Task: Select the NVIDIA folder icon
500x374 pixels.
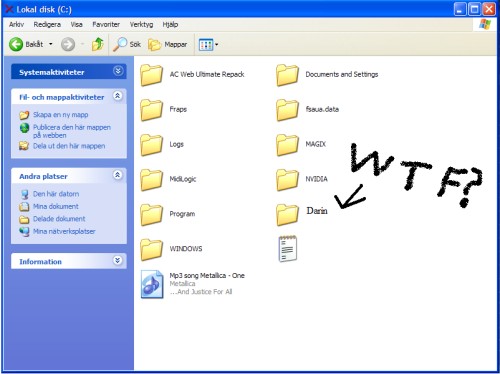Action: [x=287, y=180]
